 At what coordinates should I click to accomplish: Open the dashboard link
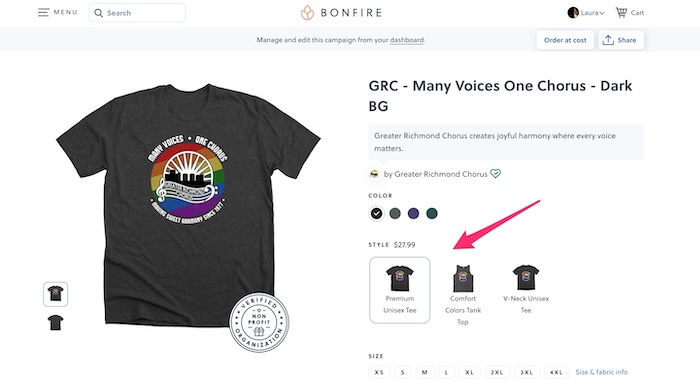(407, 40)
